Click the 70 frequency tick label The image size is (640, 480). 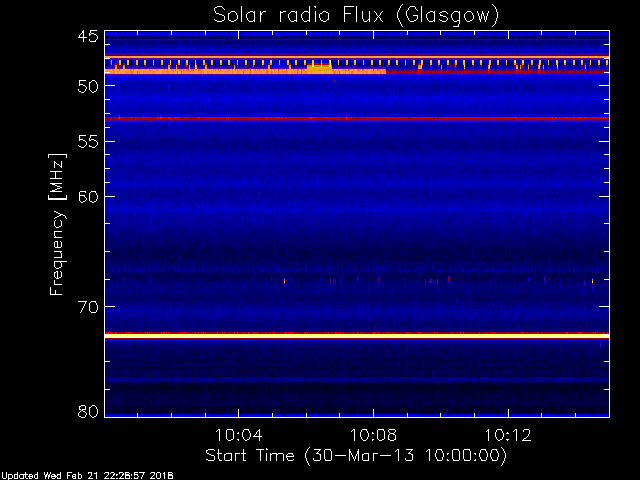[x=88, y=307]
